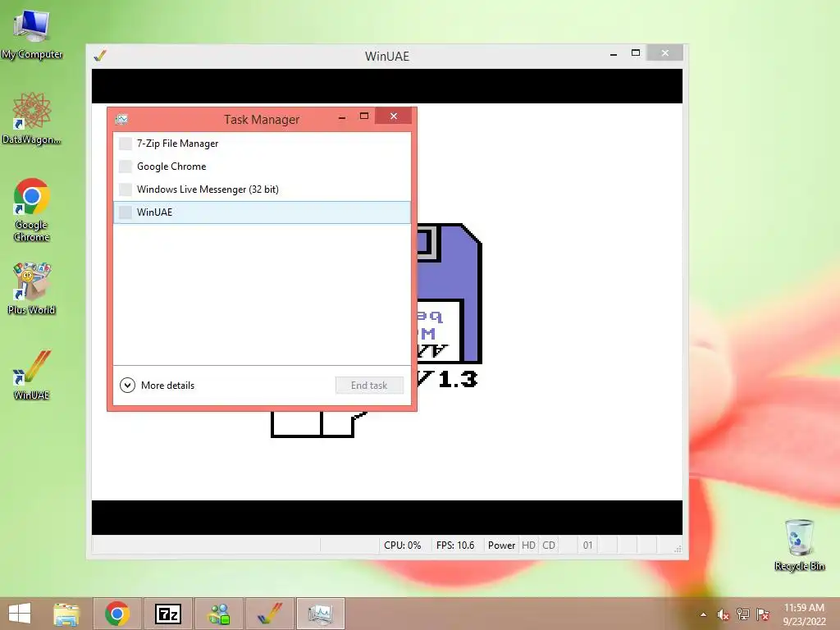Click the icon beside Windows Live Messenger row
The image size is (840, 630).
[x=126, y=189]
